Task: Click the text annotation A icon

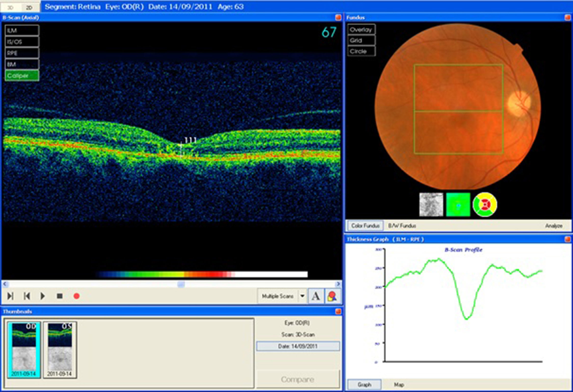Action: point(316,296)
